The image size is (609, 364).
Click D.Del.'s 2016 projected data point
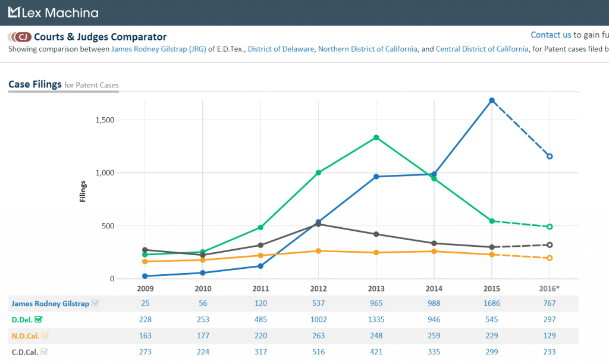[550, 227]
